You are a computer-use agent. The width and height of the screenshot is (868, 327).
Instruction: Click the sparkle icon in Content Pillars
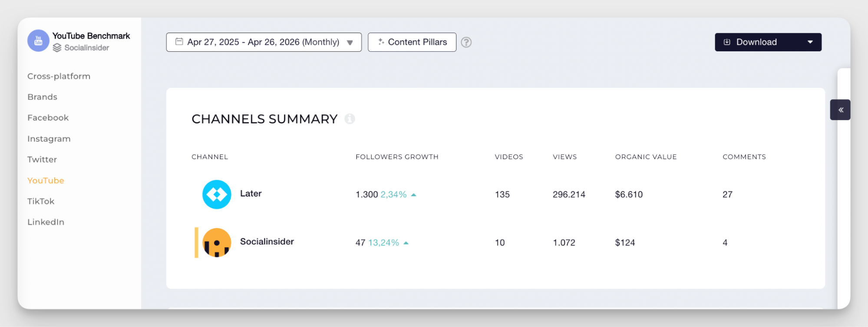coord(381,42)
